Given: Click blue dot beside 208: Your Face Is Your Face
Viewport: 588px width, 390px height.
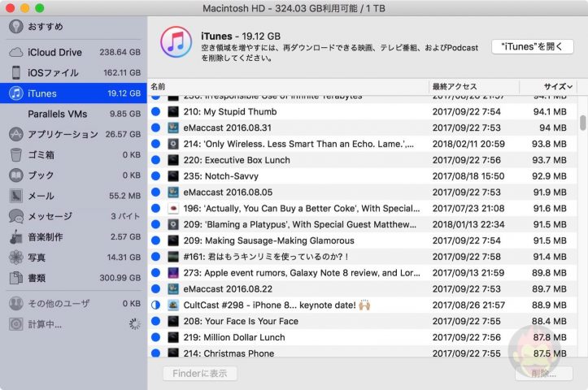Looking at the screenshot, I should pyautogui.click(x=155, y=321).
